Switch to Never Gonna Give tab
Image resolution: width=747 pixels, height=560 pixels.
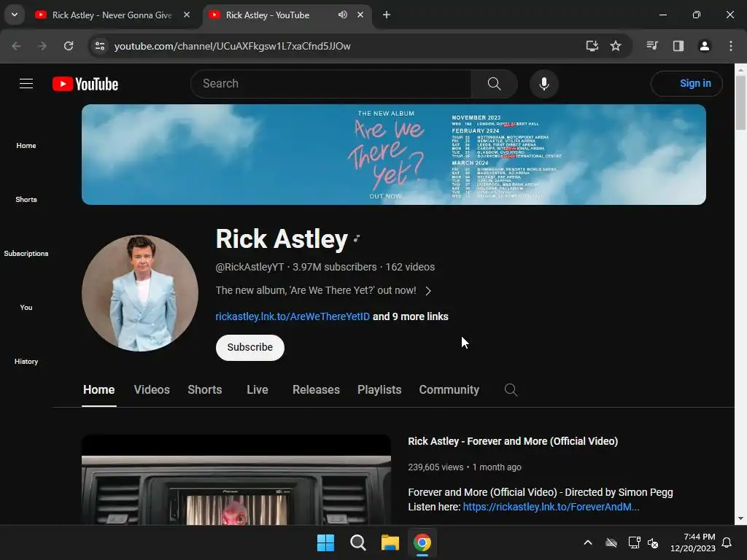(x=112, y=15)
